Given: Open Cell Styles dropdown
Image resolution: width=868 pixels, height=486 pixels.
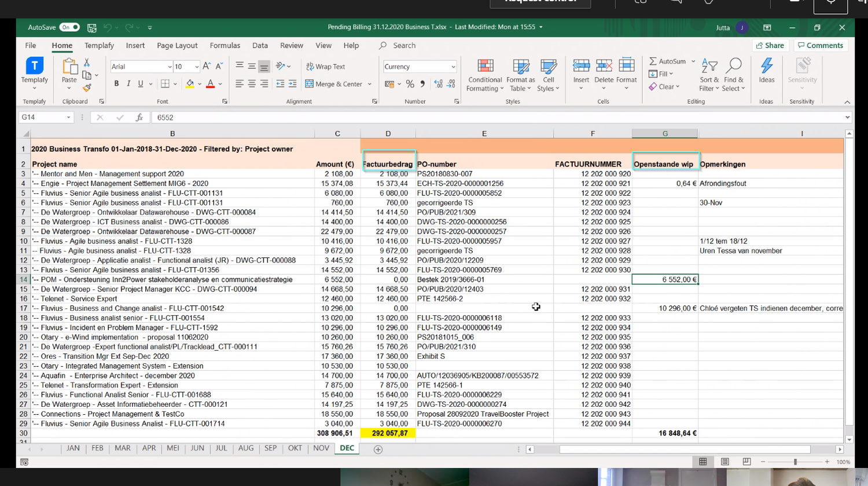Looking at the screenshot, I should pyautogui.click(x=548, y=75).
